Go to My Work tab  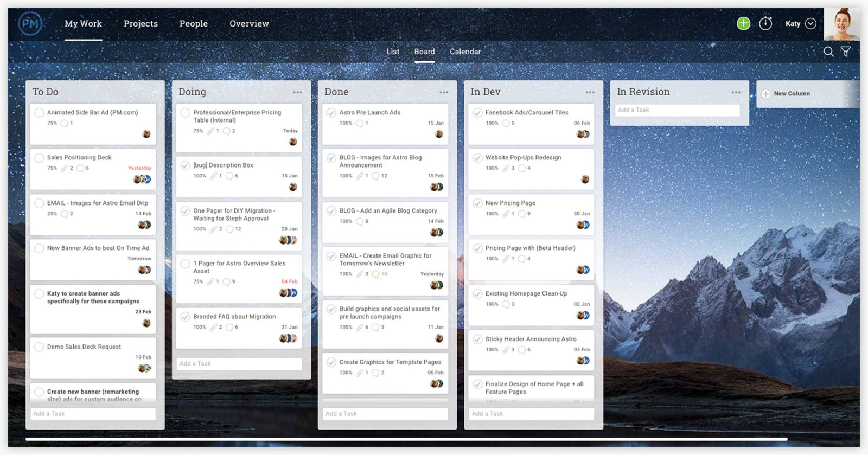click(83, 23)
